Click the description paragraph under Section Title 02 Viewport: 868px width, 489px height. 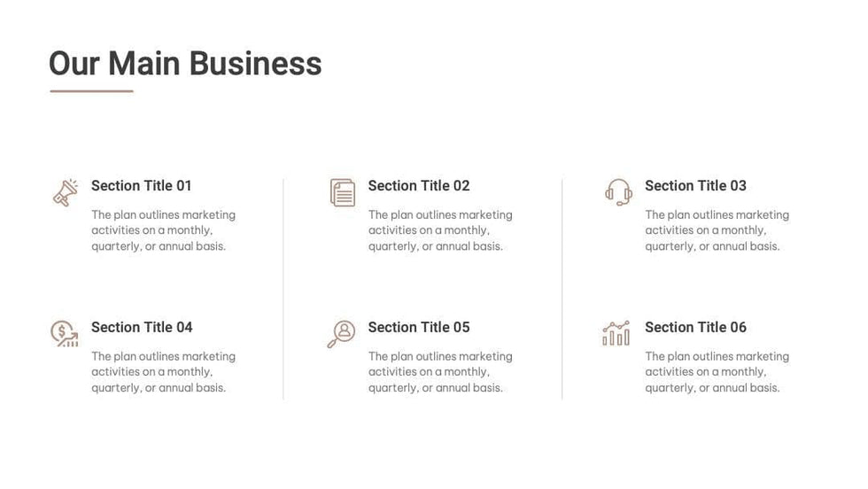[440, 230]
